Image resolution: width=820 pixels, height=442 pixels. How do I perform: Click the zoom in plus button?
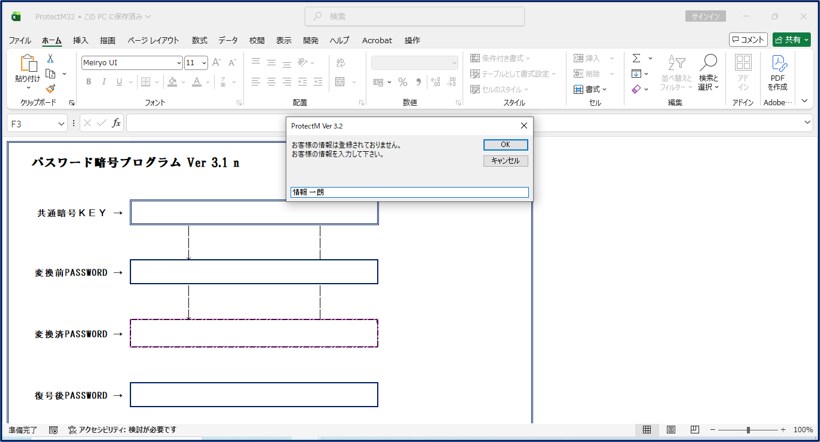[x=783, y=430]
